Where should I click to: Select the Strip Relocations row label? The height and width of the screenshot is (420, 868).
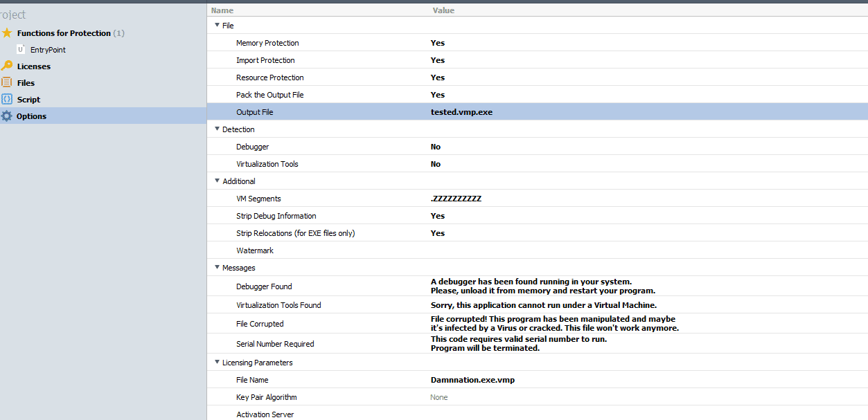tap(296, 233)
